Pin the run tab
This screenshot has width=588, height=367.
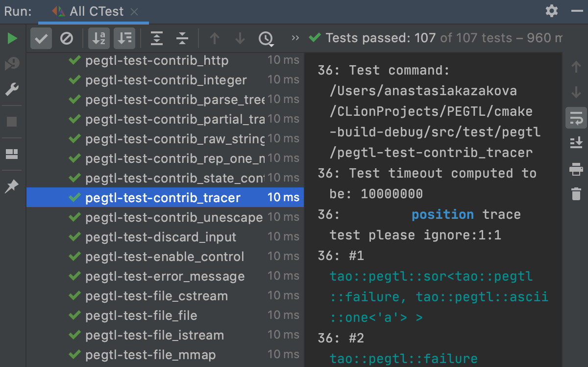12,186
